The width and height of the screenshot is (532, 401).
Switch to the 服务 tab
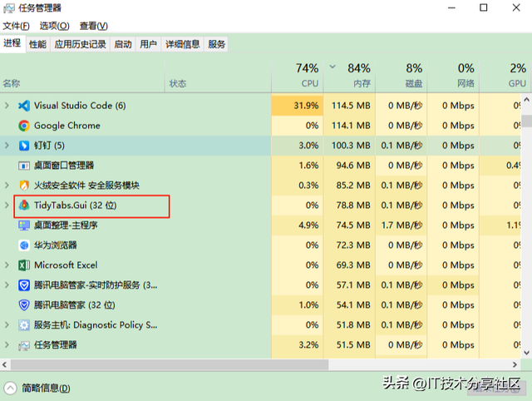click(216, 44)
